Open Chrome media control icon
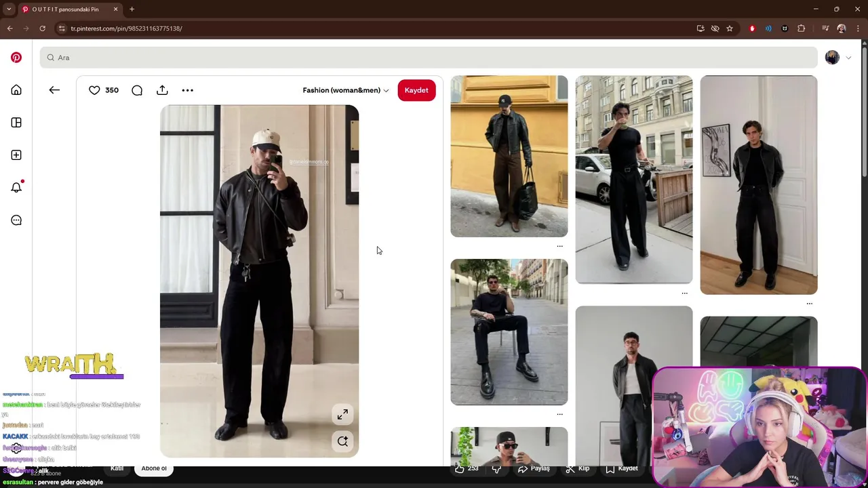Screen dimensions: 868x488 coord(825,28)
